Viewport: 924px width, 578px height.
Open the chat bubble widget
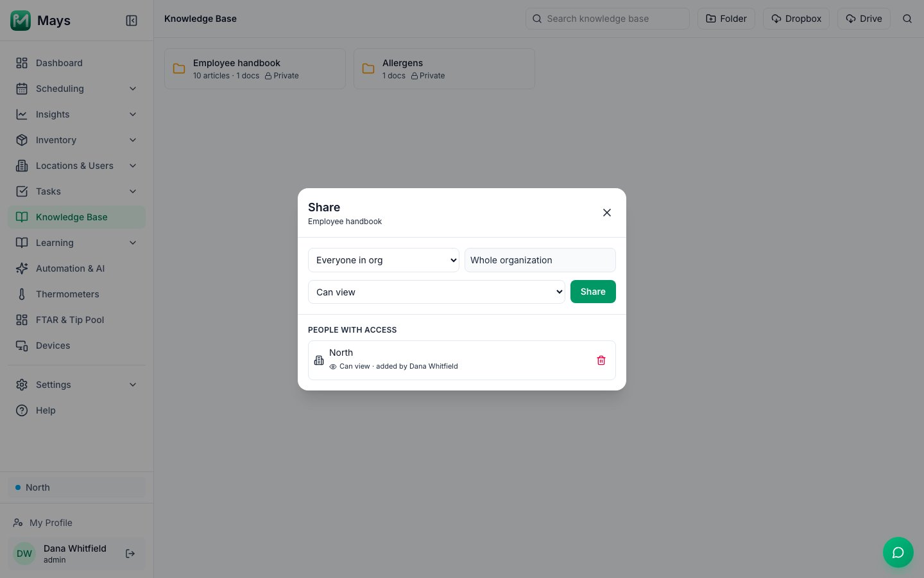click(x=898, y=552)
